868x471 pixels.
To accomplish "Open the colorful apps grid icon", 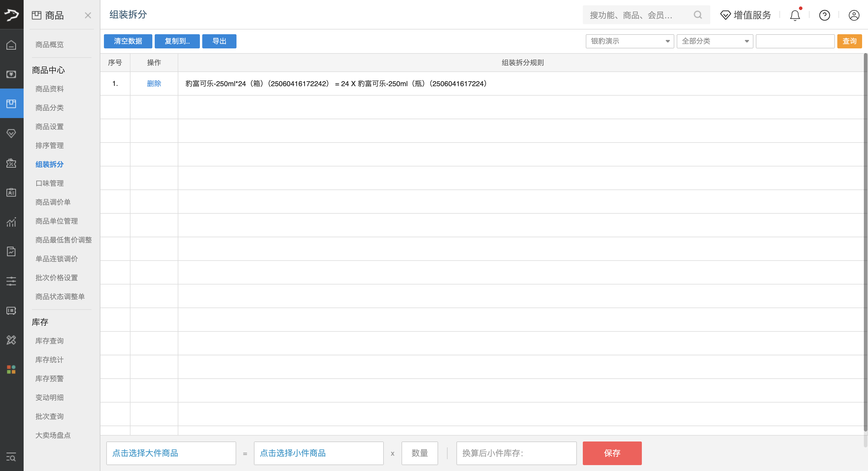I will (x=12, y=369).
